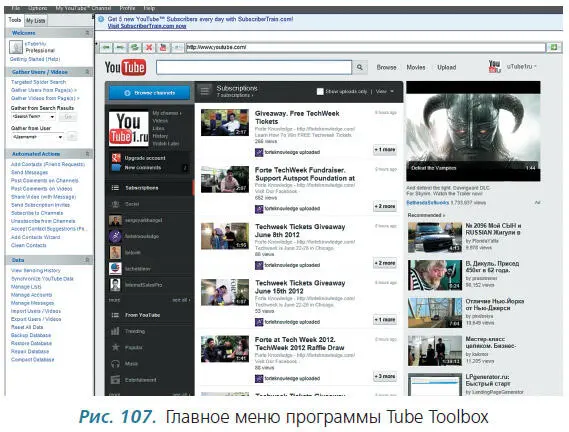The image size is (569, 432).
Task: Click Visit SubscriberTrain.com now link
Action: [147, 26]
